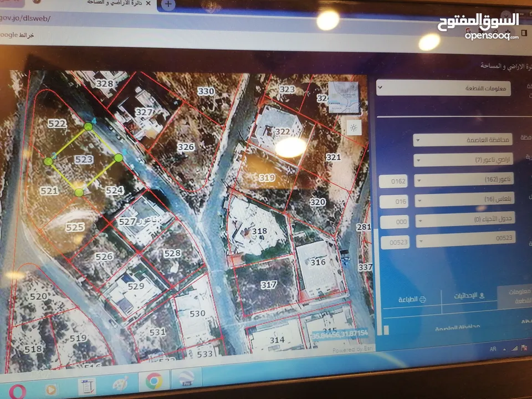Click parcel 530 on the map

point(197,314)
